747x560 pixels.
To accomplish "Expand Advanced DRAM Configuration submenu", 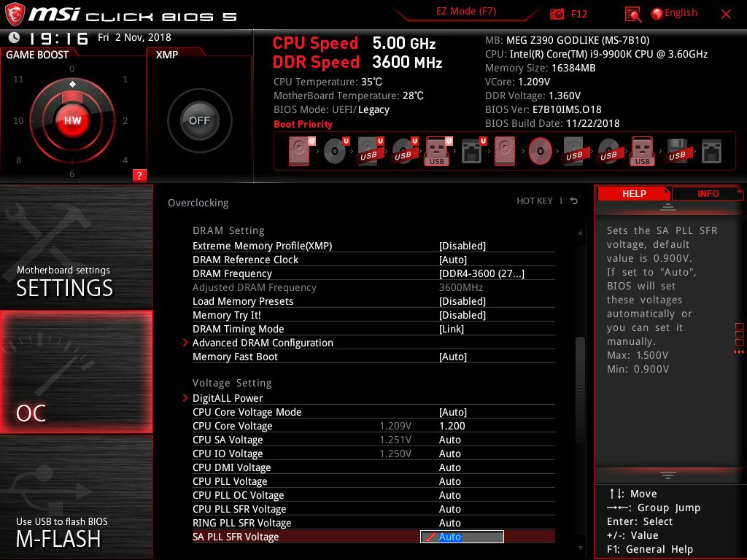I will coord(263,343).
